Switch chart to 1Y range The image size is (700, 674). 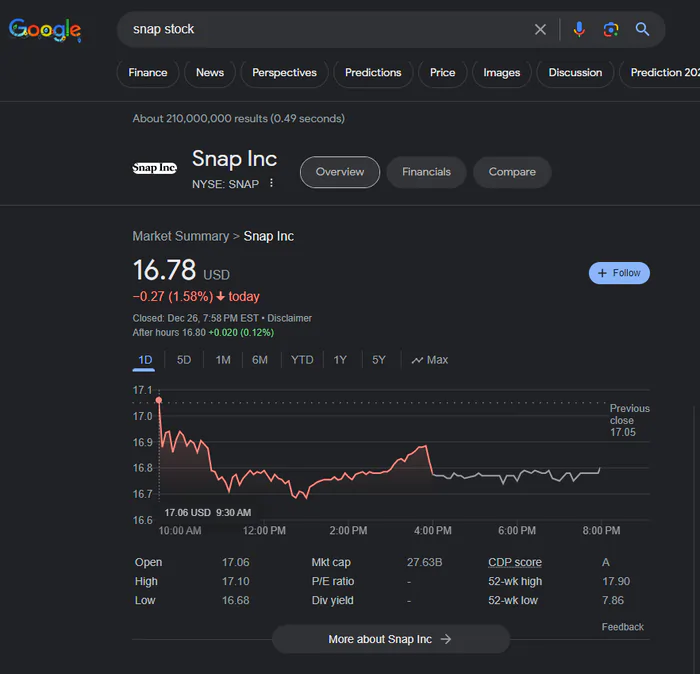click(340, 360)
